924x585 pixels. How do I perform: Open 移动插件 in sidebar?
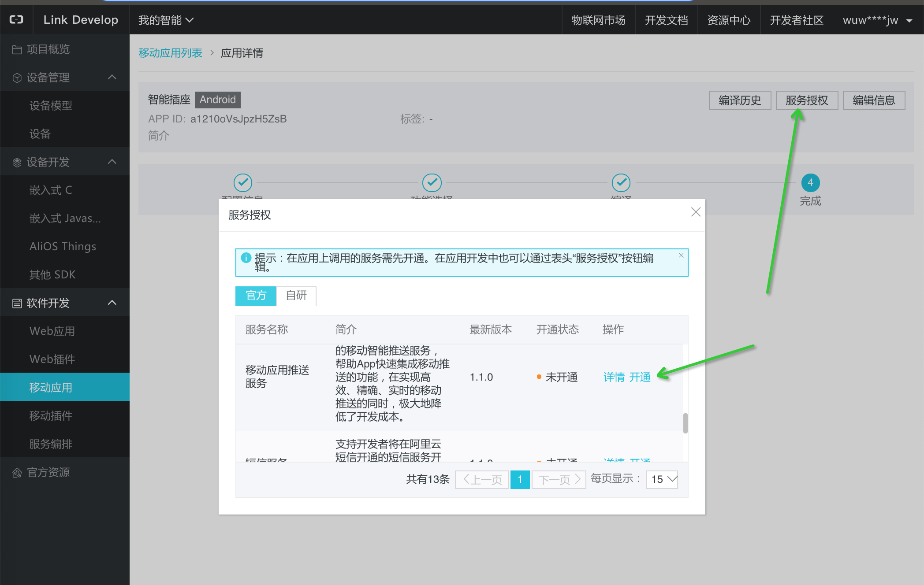tap(65, 416)
